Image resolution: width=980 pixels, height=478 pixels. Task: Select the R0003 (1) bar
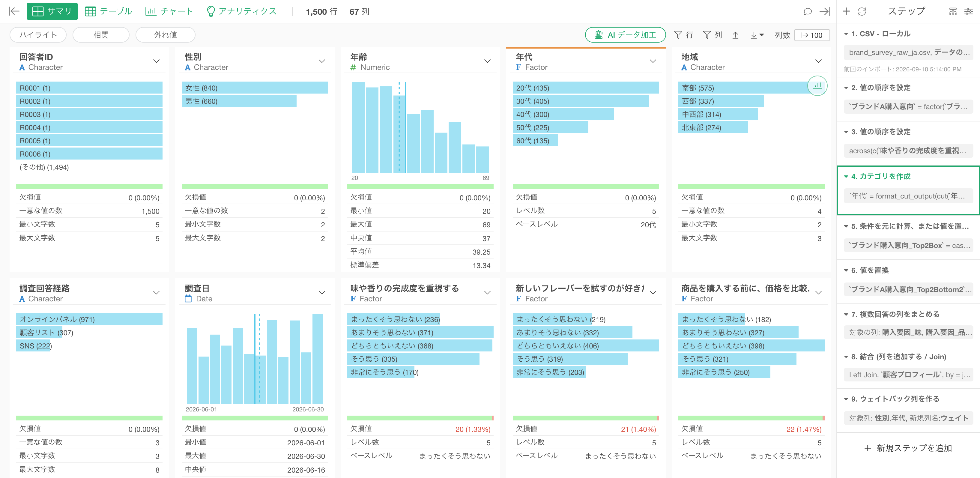pyautogui.click(x=89, y=115)
